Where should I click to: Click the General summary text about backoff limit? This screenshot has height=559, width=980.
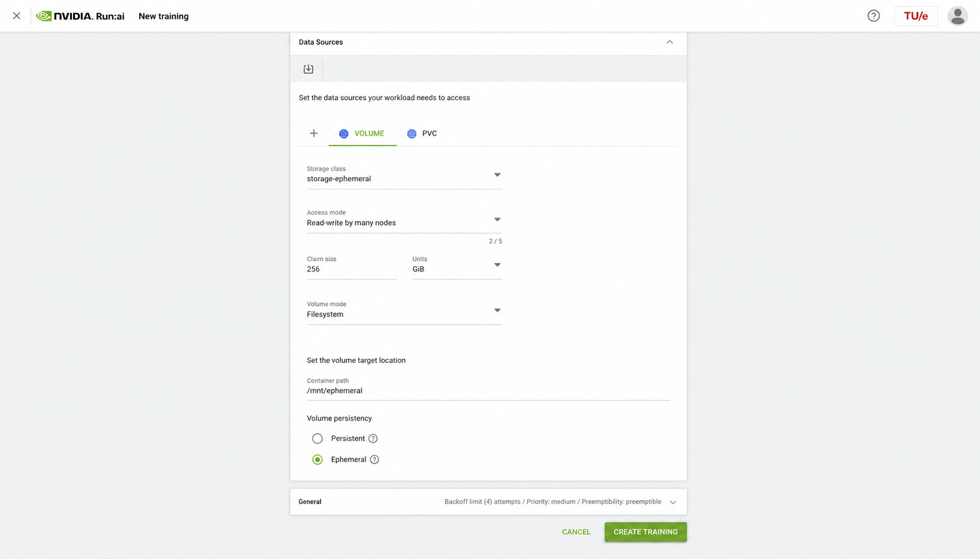tap(553, 502)
